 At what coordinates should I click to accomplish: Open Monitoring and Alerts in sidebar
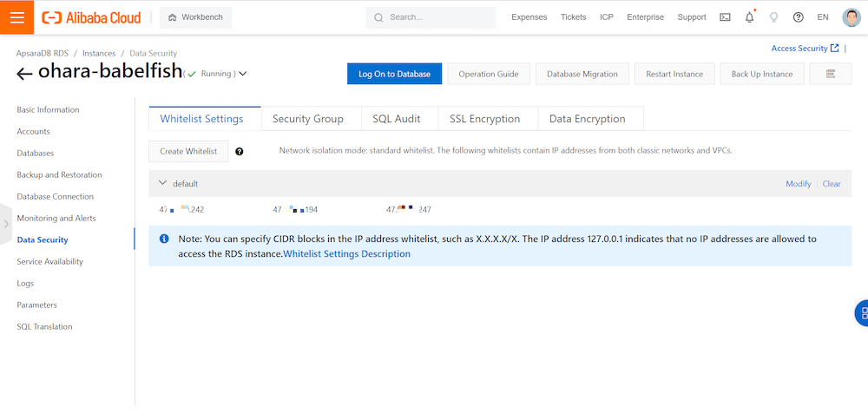(56, 219)
